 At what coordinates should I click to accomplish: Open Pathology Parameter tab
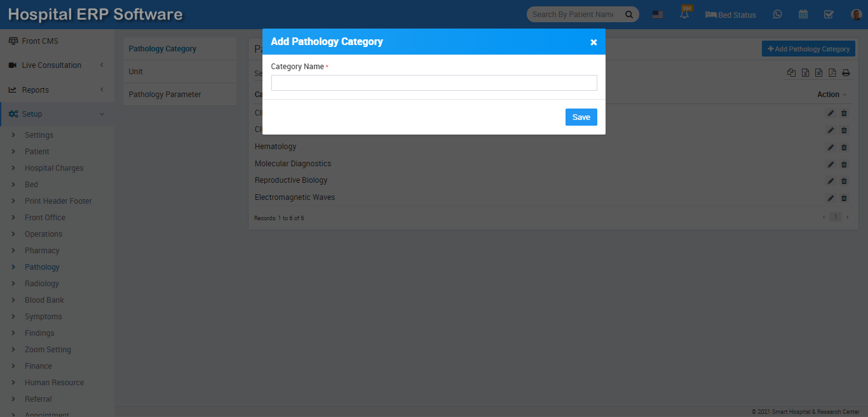click(165, 95)
